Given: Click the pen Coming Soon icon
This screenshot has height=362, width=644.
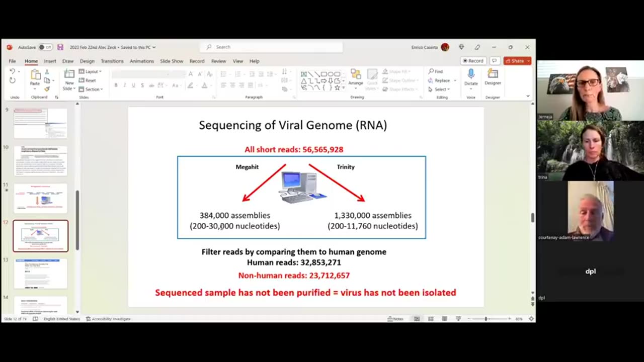Looking at the screenshot, I should point(477,47).
